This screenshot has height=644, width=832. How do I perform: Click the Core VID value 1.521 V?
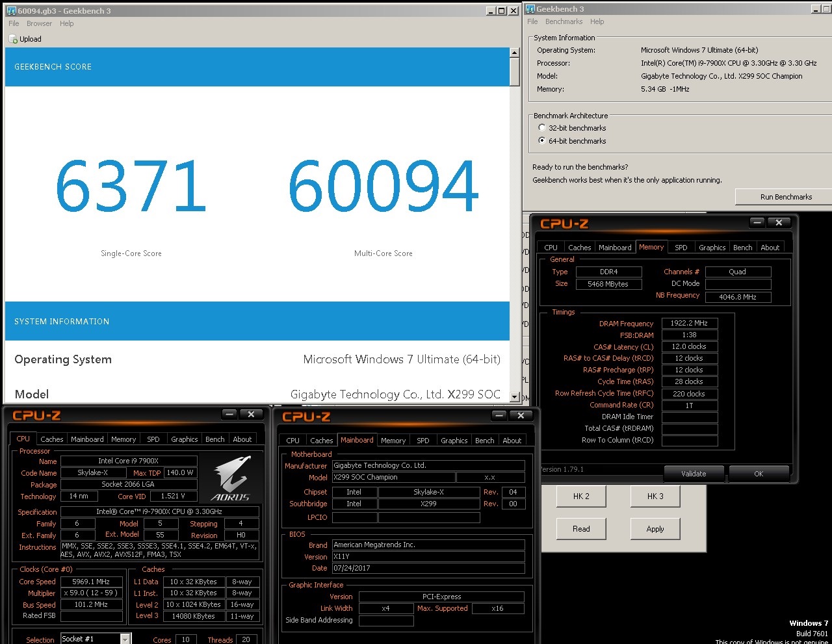point(173,496)
